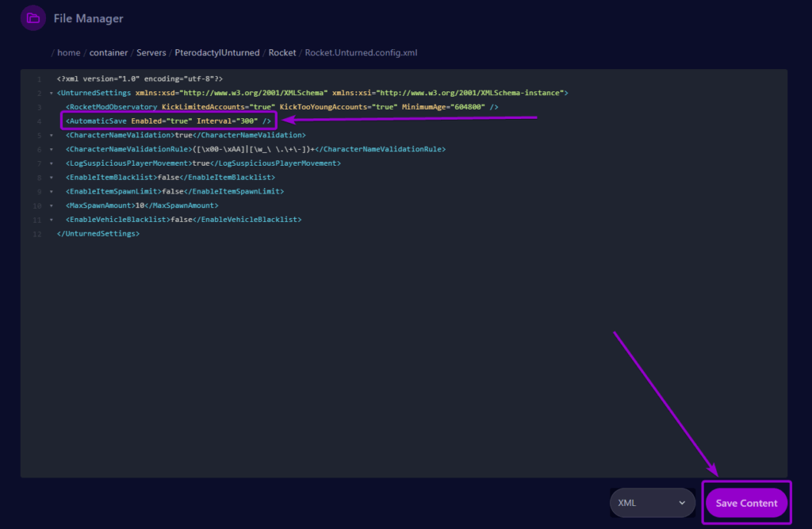The width and height of the screenshot is (812, 529).
Task: Open the XML language dropdown
Action: [x=652, y=503]
